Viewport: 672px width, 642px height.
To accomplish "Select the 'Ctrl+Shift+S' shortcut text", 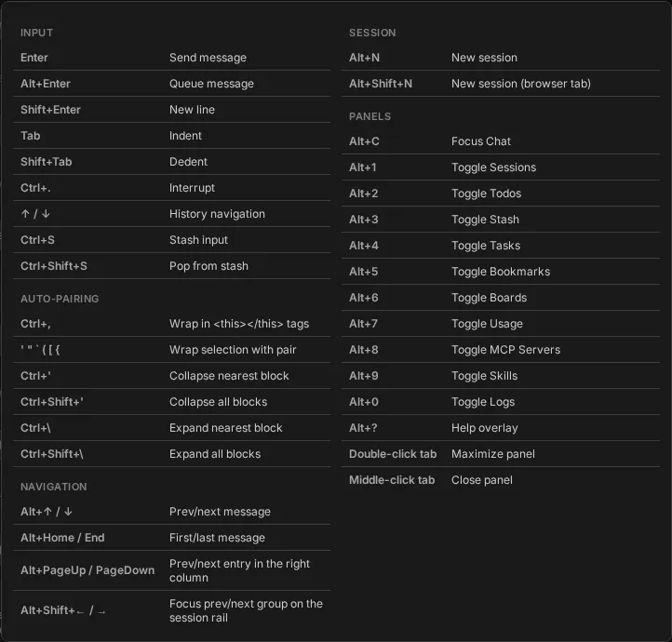I will tap(54, 266).
